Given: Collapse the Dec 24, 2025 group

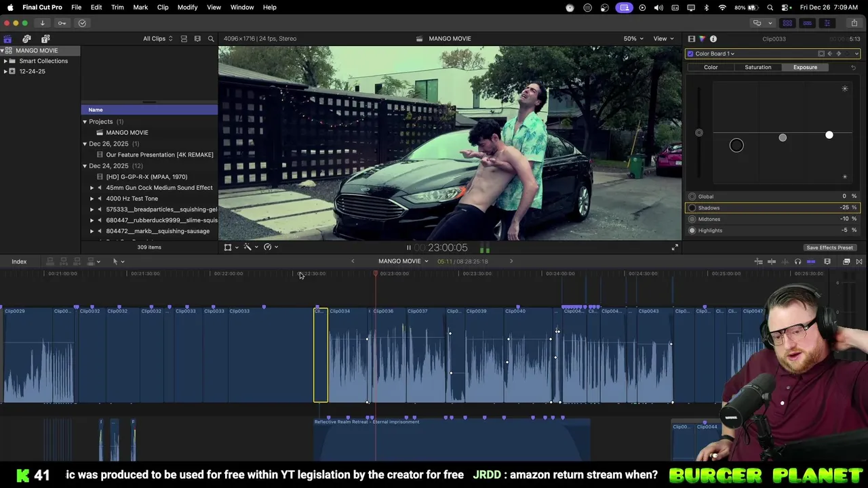Looking at the screenshot, I should [x=85, y=166].
